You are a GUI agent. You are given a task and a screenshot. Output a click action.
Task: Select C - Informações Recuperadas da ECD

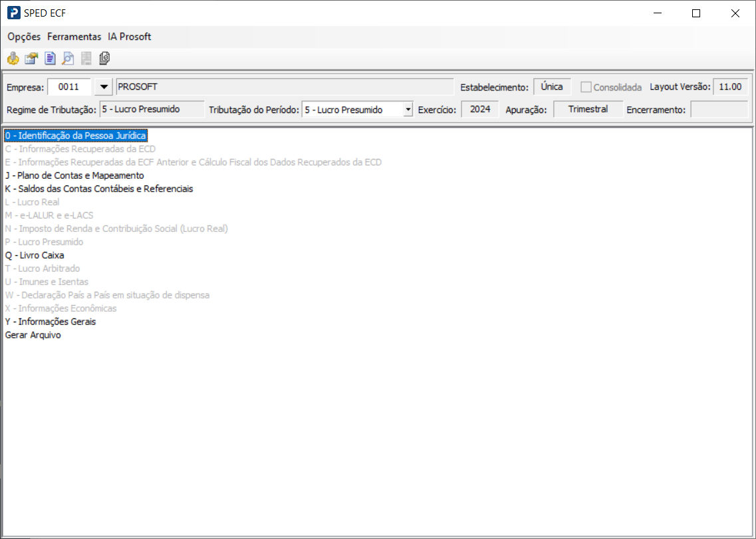click(x=80, y=149)
